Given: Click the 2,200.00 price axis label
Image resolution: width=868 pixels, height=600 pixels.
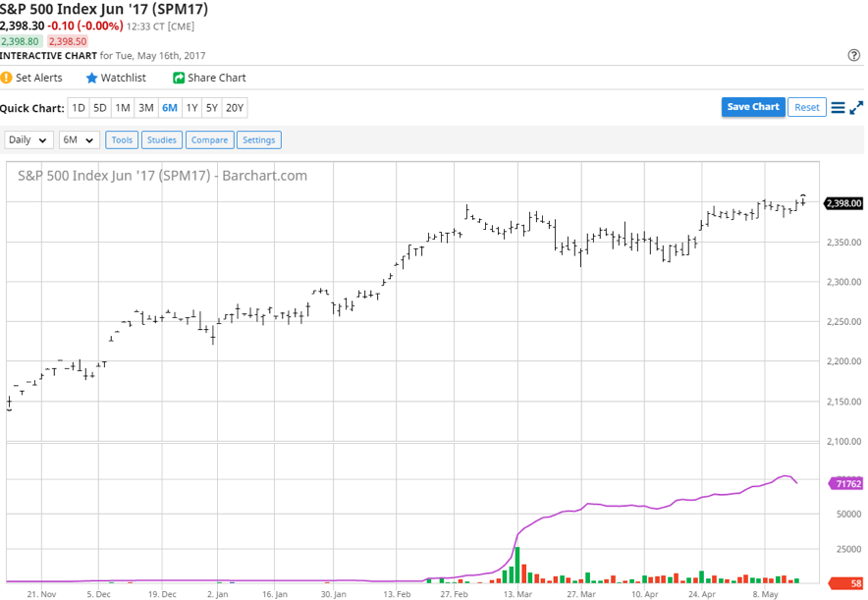Looking at the screenshot, I should (844, 361).
